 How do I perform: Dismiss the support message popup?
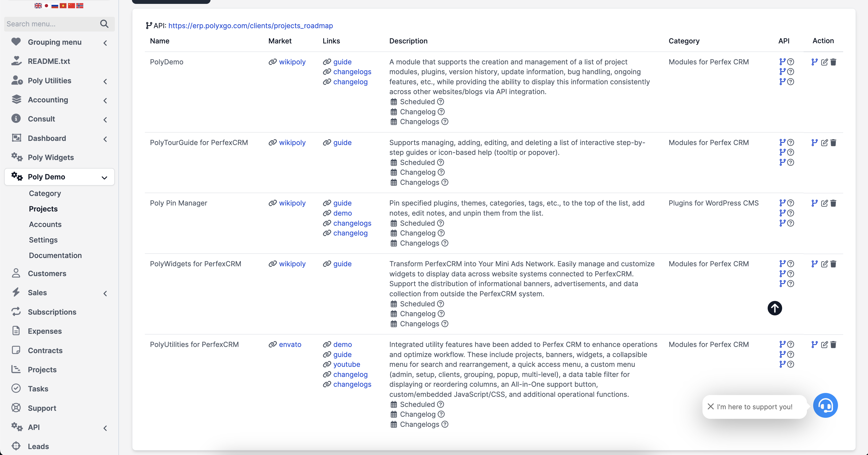pyautogui.click(x=711, y=406)
